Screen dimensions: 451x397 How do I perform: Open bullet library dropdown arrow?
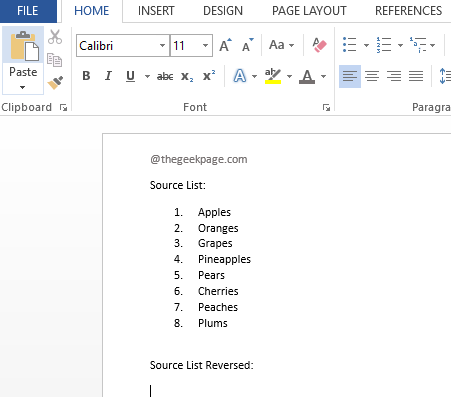[366, 45]
